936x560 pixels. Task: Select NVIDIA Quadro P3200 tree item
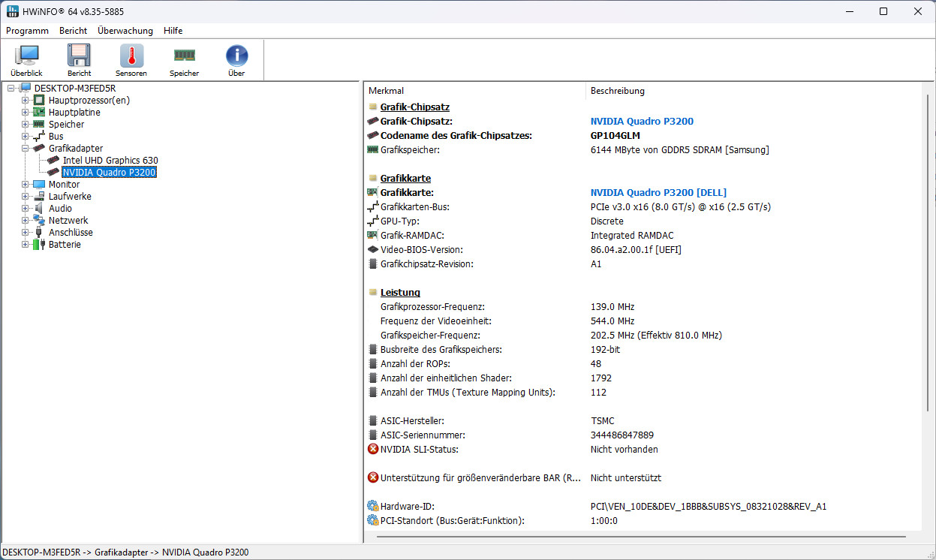coord(110,173)
